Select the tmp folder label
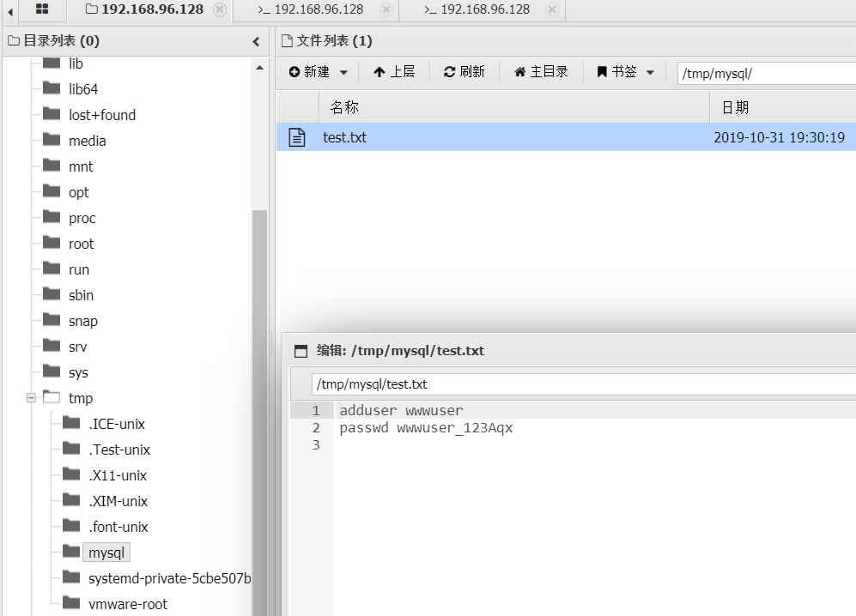Viewport: 856px width, 616px height. (81, 398)
